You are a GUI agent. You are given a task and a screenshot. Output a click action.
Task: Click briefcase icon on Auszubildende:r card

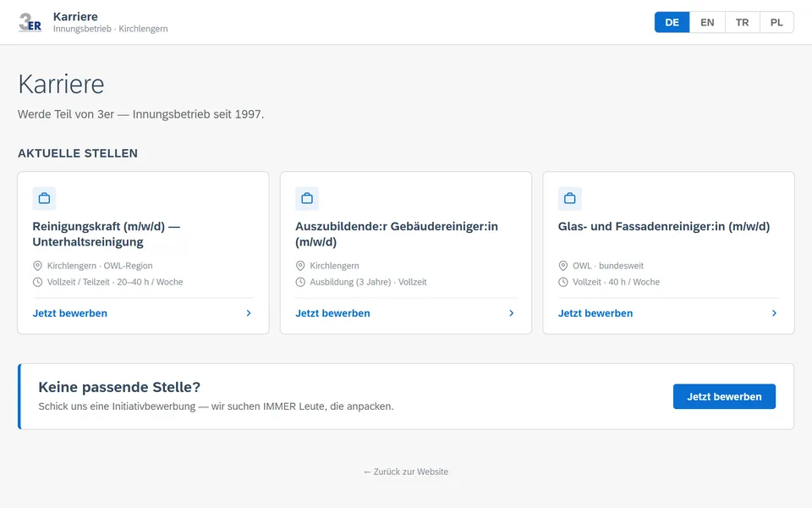pos(307,198)
